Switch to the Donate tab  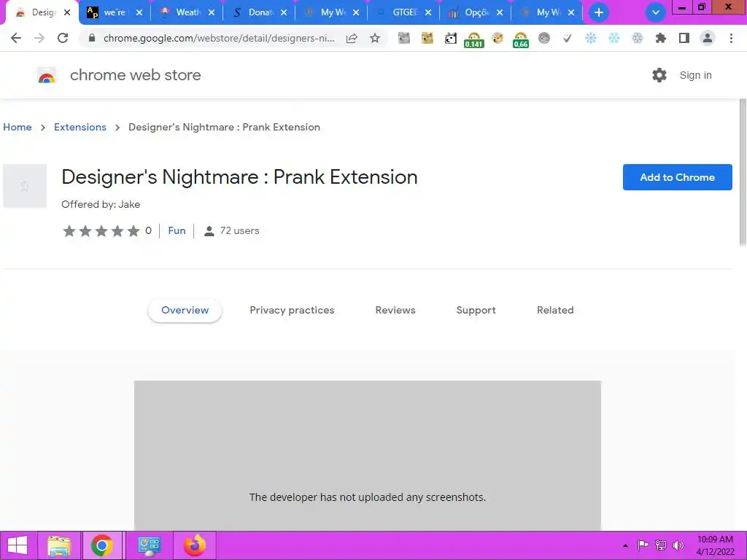260,12
